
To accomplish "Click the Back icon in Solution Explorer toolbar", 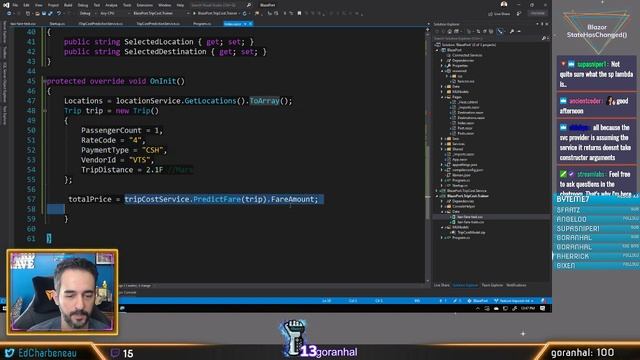I will click(437, 31).
